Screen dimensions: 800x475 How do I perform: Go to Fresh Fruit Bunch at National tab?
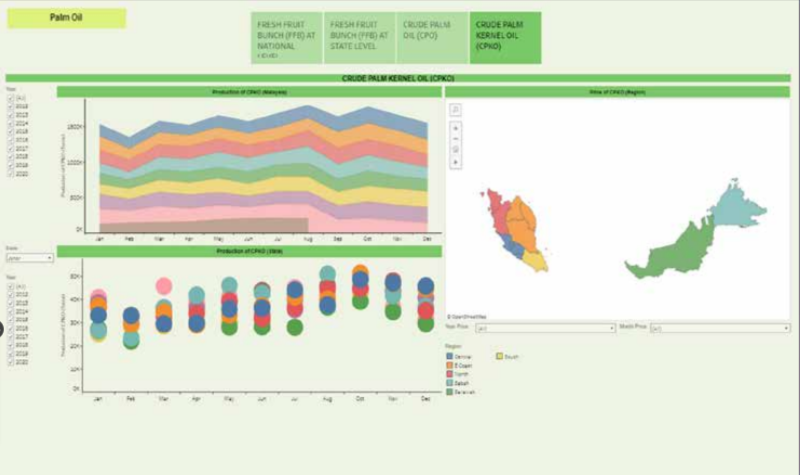point(286,38)
